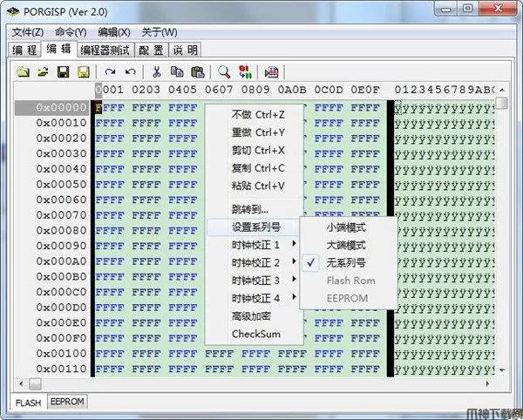Choose 重做 Ctrl+Y from context menu
Image resolution: width=523 pixels, height=420 pixels.
[255, 132]
